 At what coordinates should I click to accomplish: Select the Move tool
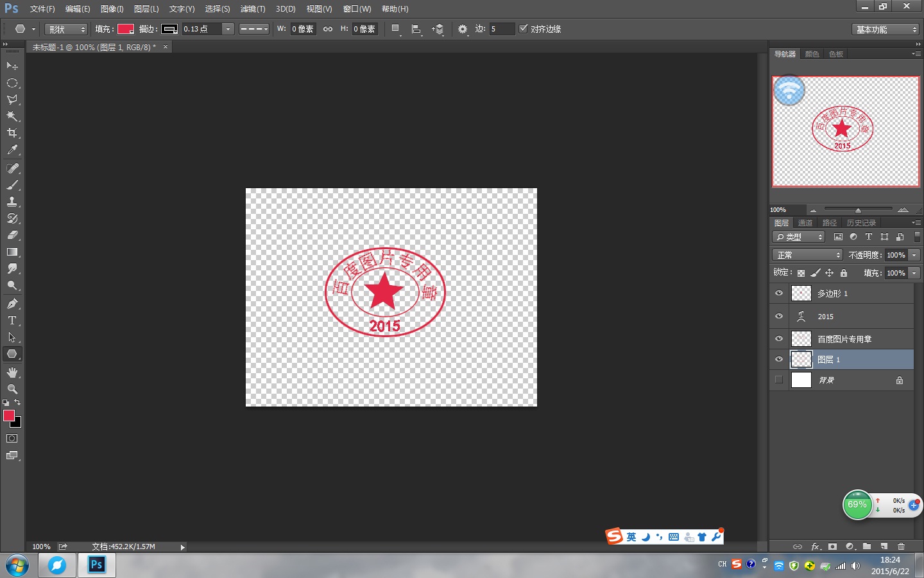click(12, 66)
